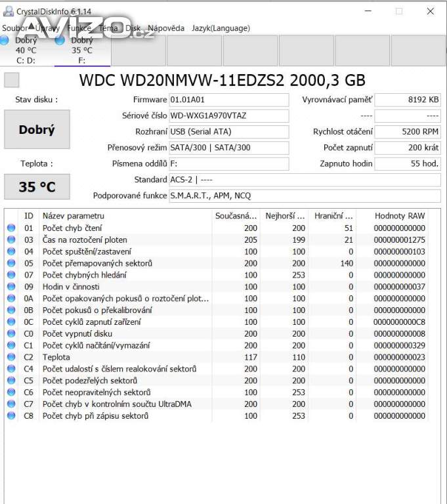The height and width of the screenshot is (504, 447).
Task: Click RAW value 0000000000C8
Action: pyautogui.click(x=399, y=322)
